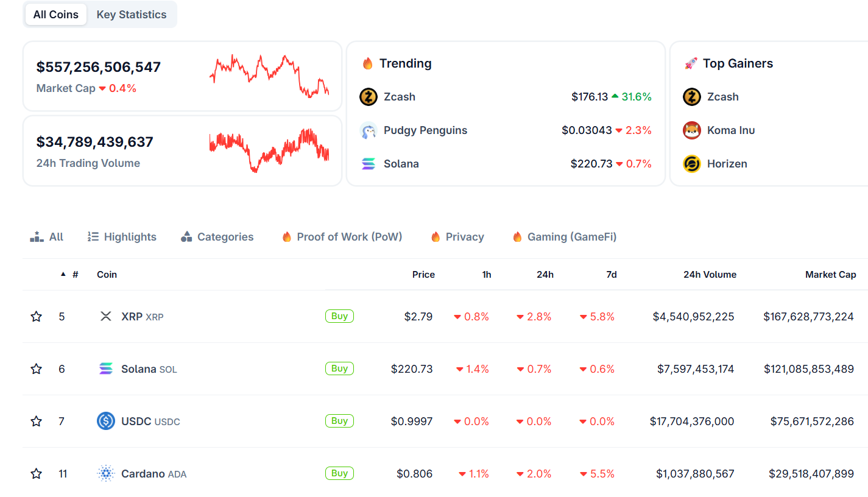Image resolution: width=868 pixels, height=497 pixels.
Task: Open the Proof of Work (PoW) link
Action: [x=342, y=237]
